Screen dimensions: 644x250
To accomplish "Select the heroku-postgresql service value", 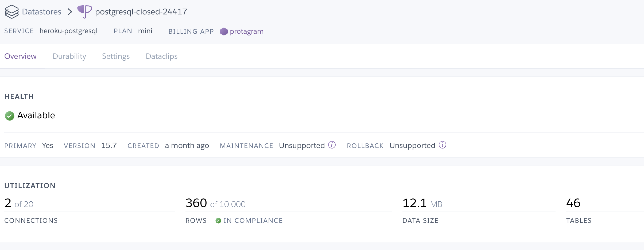I will point(68,31).
